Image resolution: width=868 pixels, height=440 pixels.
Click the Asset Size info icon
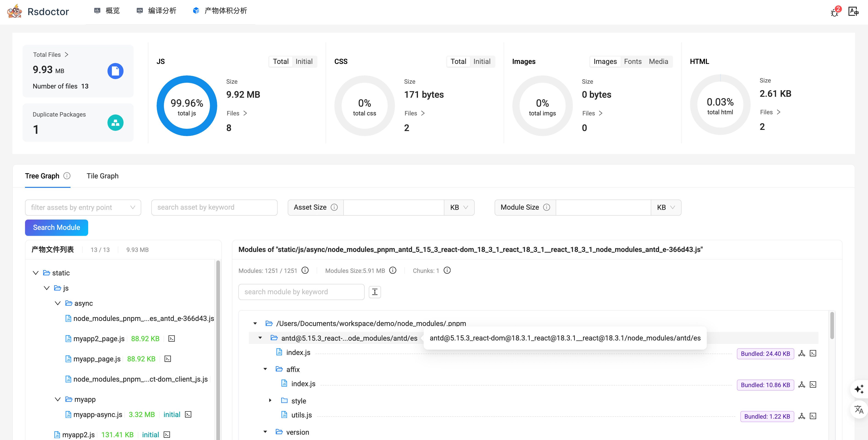334,207
